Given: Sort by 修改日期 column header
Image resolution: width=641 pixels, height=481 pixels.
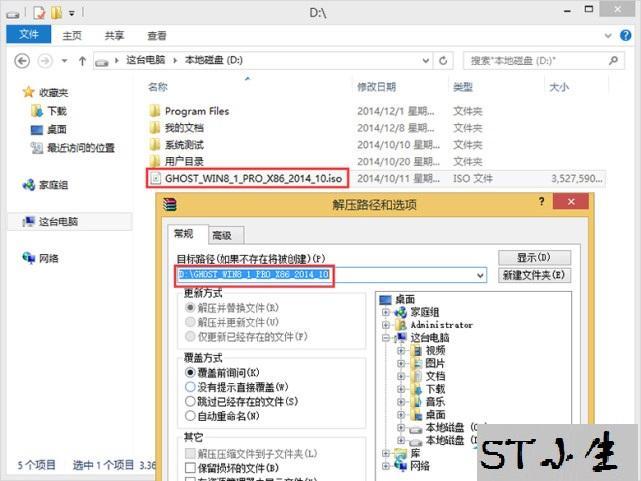Looking at the screenshot, I should [376, 87].
